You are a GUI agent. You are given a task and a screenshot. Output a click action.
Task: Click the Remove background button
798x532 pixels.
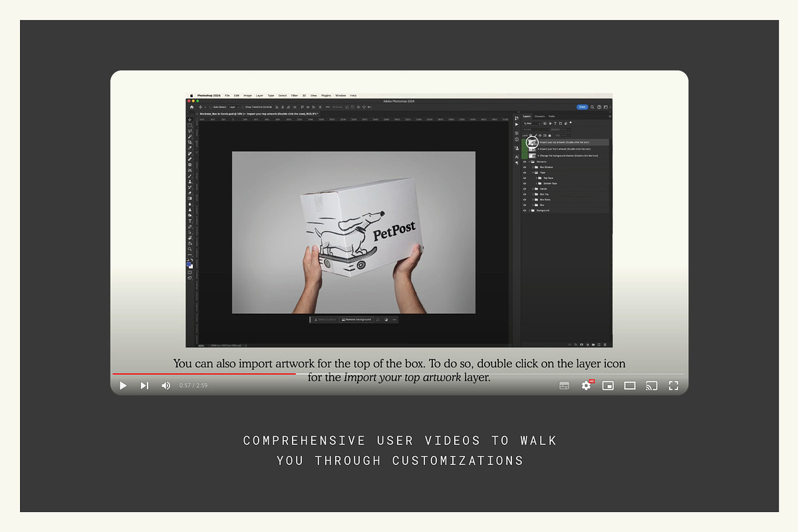click(356, 319)
